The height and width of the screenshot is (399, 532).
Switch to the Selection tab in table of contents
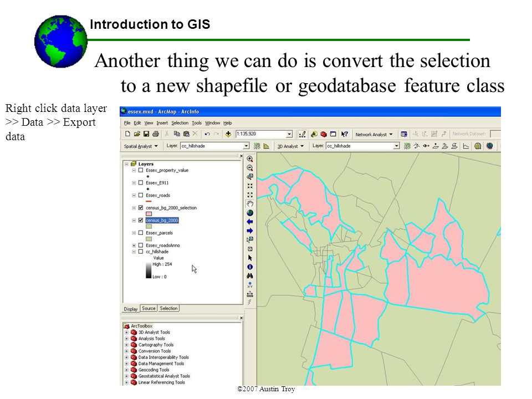(168, 309)
